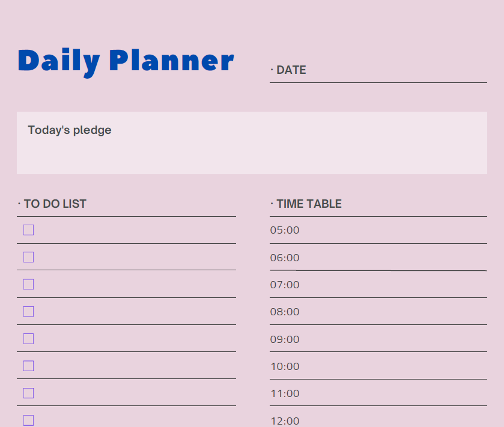
Task: Select the 09:00 time row
Action: (378, 339)
